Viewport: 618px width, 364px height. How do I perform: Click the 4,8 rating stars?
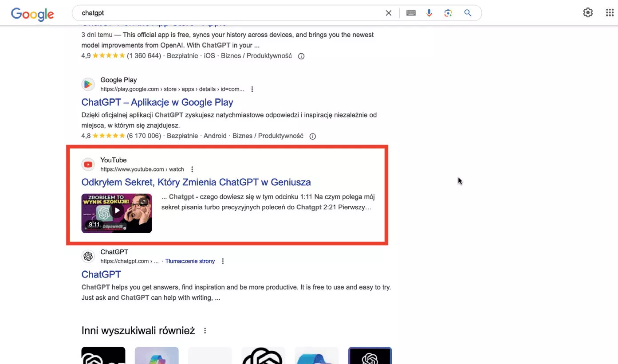tap(109, 136)
